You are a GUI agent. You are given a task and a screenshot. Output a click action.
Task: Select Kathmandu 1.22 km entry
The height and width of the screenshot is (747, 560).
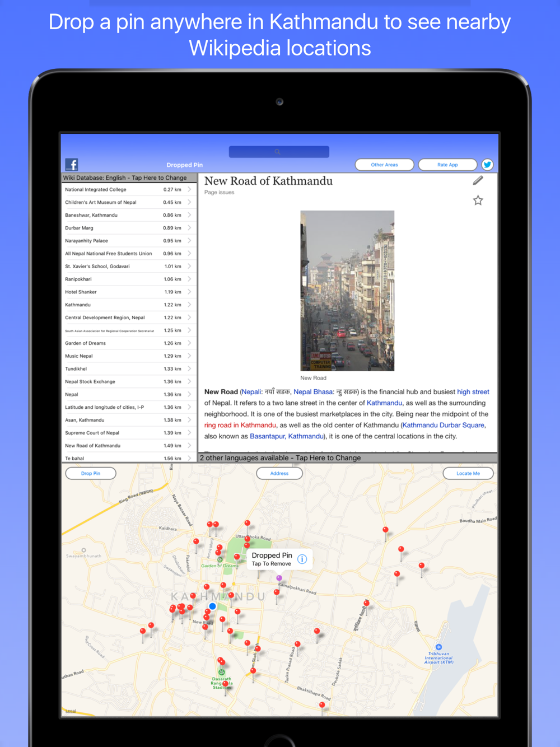[x=129, y=305]
